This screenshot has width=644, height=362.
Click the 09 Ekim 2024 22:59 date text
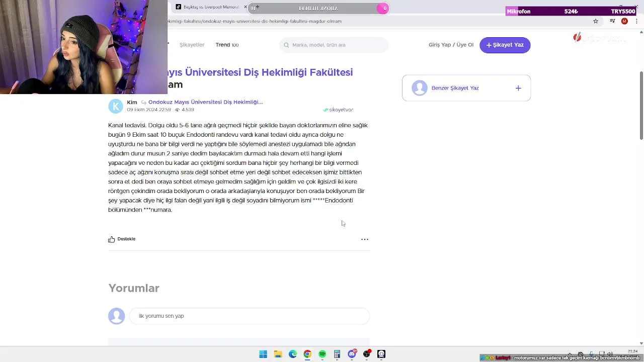[149, 110]
